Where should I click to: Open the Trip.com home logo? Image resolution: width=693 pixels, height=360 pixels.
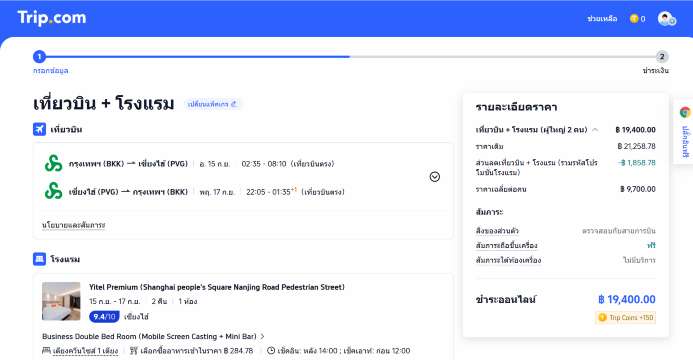(x=52, y=18)
